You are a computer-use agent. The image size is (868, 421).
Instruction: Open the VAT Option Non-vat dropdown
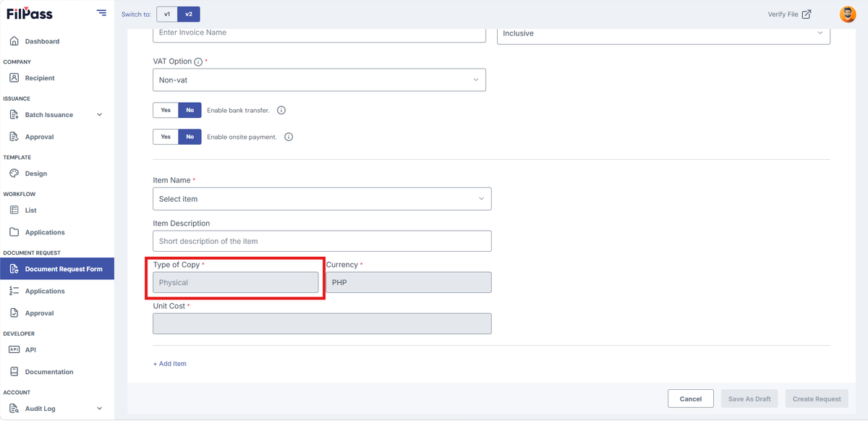click(x=319, y=80)
